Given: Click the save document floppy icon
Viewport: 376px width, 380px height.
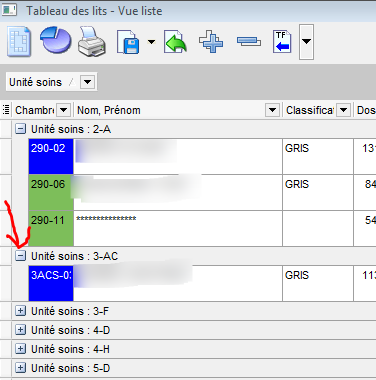Looking at the screenshot, I should click(128, 42).
